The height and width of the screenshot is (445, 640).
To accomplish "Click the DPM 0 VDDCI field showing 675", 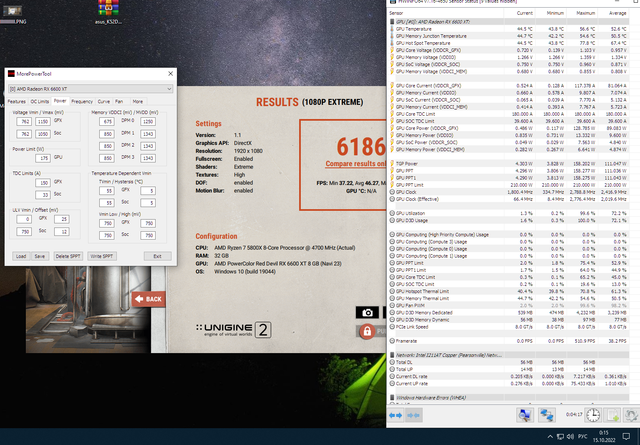I will (x=107, y=121).
